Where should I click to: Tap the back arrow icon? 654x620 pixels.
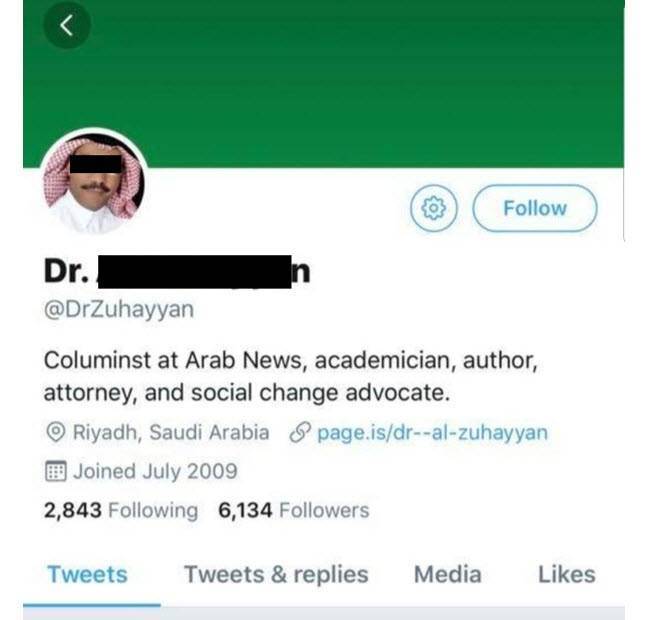tap(67, 25)
